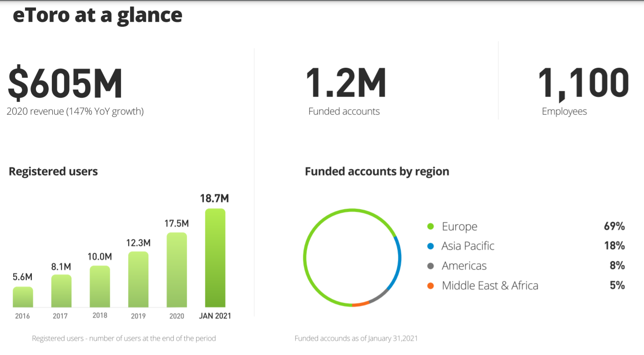Click the blue Asia Pacific legend dot
The image size is (644, 355).
pos(430,246)
